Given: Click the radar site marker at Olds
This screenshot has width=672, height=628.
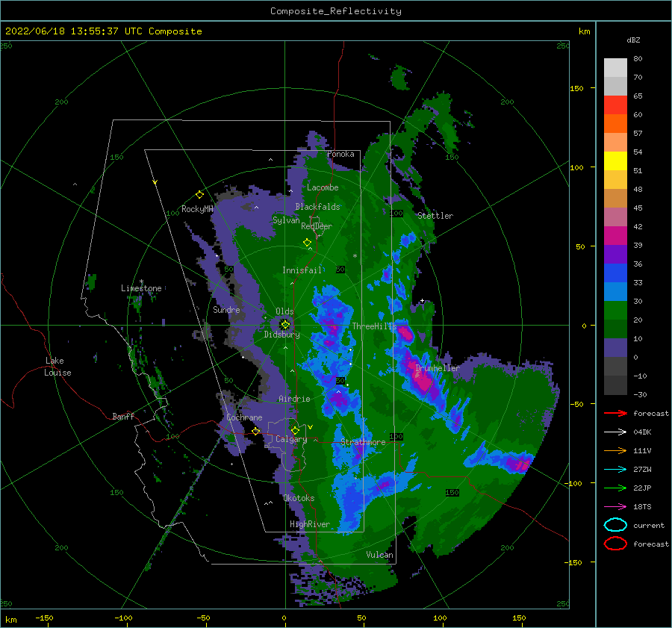Looking at the screenshot, I should [x=285, y=325].
